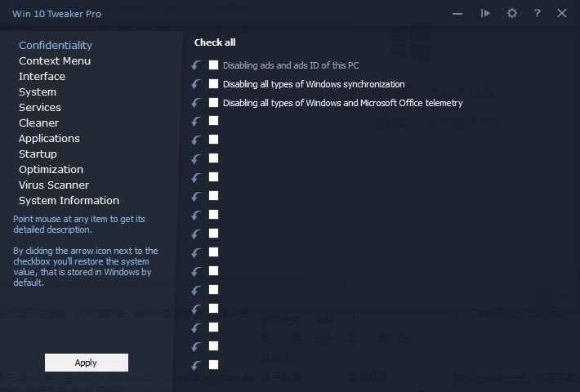Open help with the question mark icon
580x392 pixels.
(537, 13)
